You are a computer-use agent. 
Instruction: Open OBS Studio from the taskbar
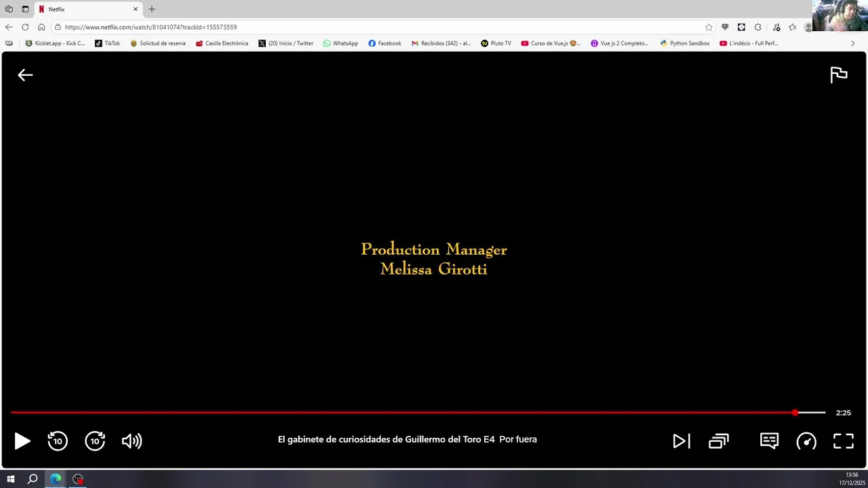(78, 479)
